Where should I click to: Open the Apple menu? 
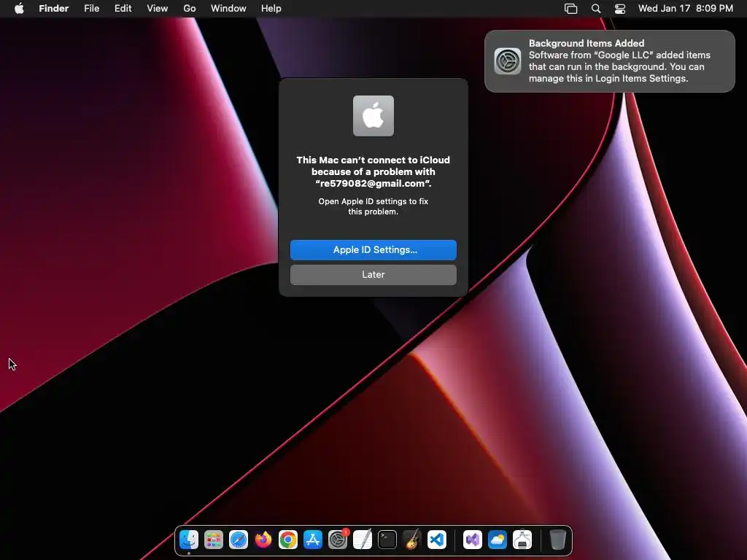click(x=19, y=9)
